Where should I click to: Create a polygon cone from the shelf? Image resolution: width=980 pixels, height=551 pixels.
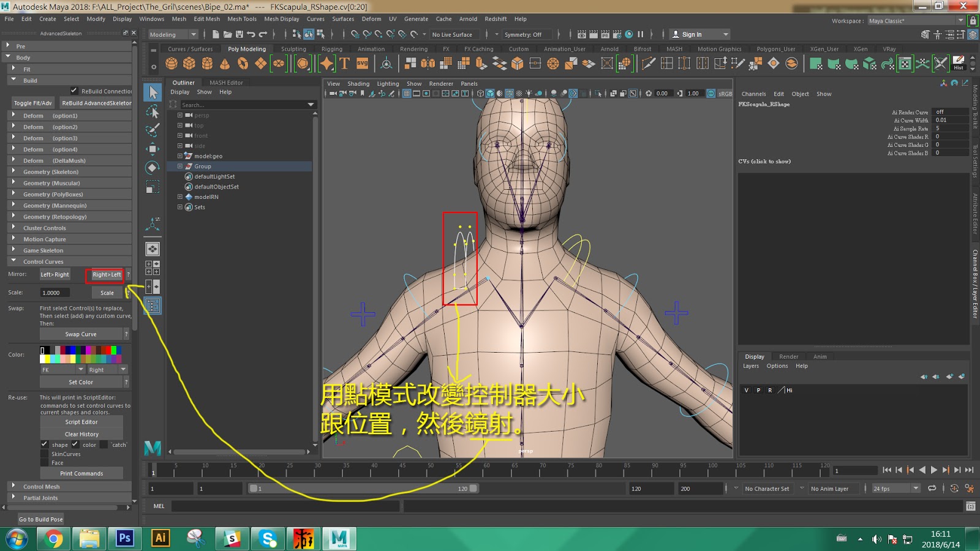[x=225, y=63]
